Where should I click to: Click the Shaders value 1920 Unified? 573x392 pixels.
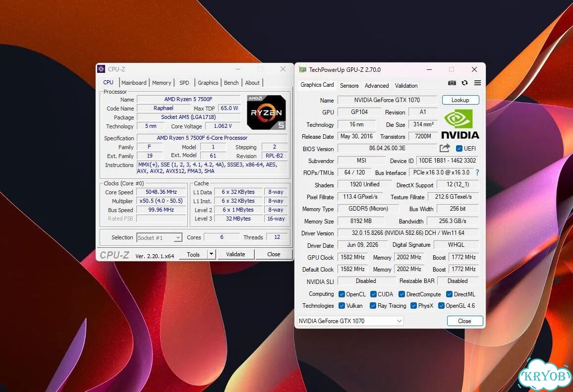click(364, 184)
